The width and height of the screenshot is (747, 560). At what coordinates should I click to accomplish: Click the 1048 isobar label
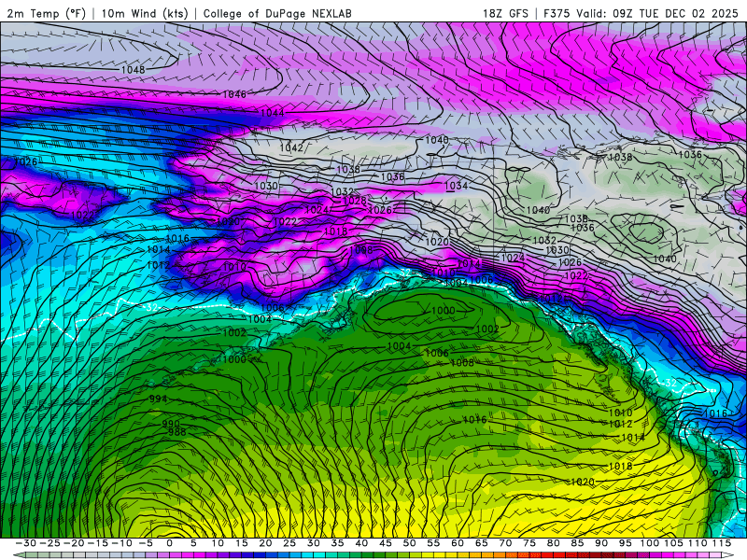pyautogui.click(x=133, y=70)
